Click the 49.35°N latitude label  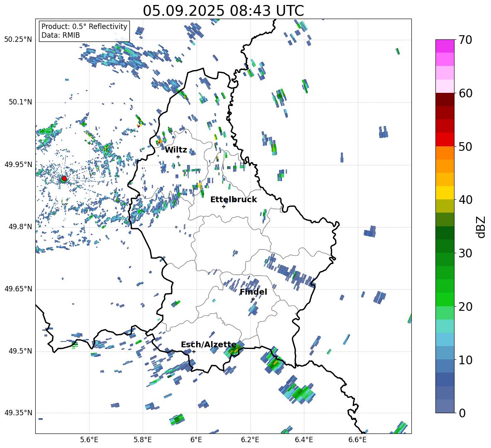coord(18,413)
